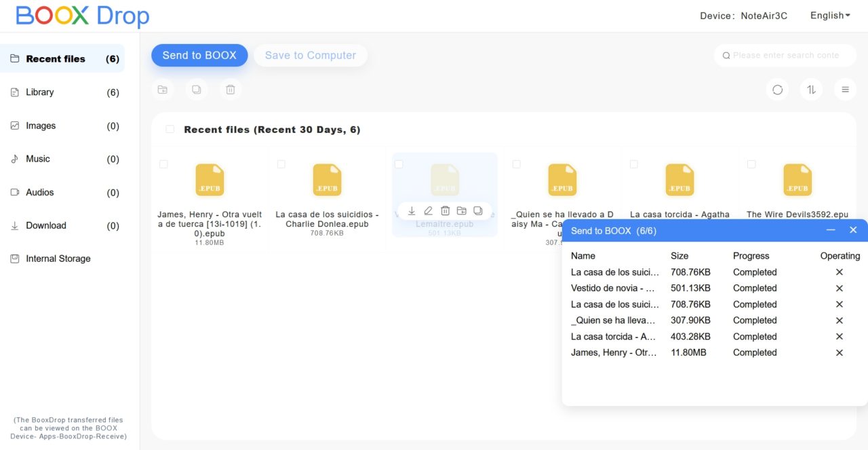Go to Internal Storage in the sidebar

click(x=58, y=259)
